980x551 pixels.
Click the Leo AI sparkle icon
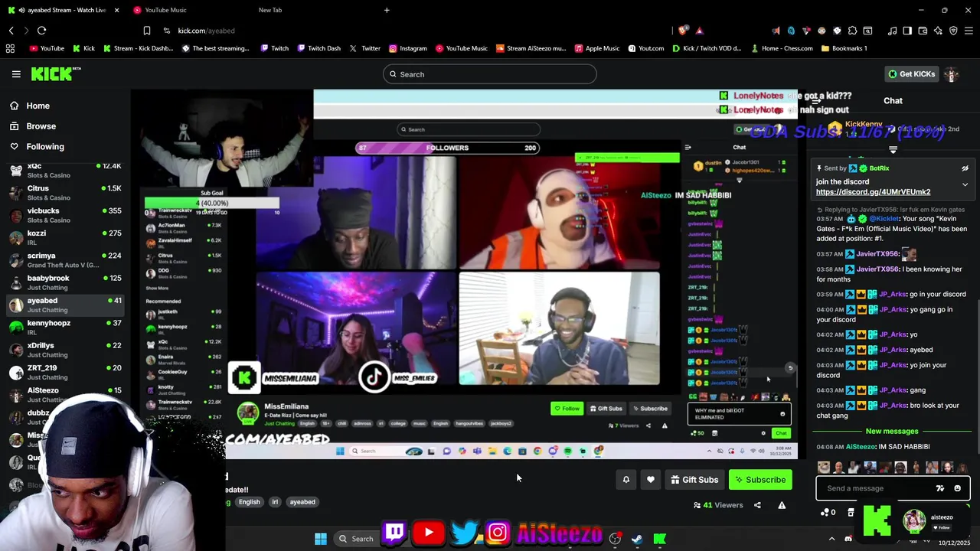(938, 31)
